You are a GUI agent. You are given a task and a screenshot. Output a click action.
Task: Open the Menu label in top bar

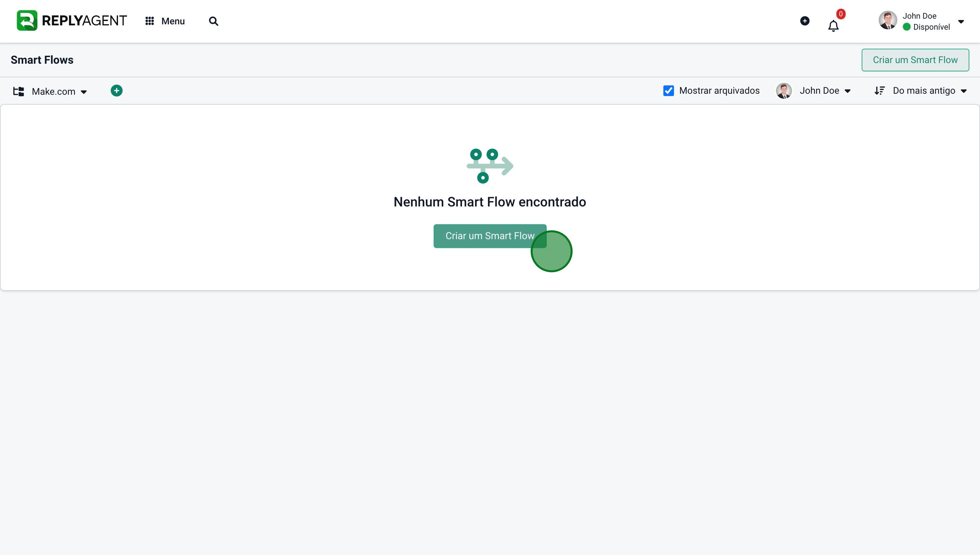173,21
